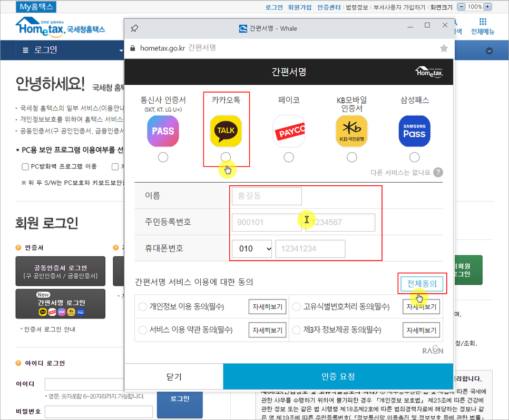Viewport: 509px width, 420px height.
Task: Click the 닫기 button
Action: [174, 376]
